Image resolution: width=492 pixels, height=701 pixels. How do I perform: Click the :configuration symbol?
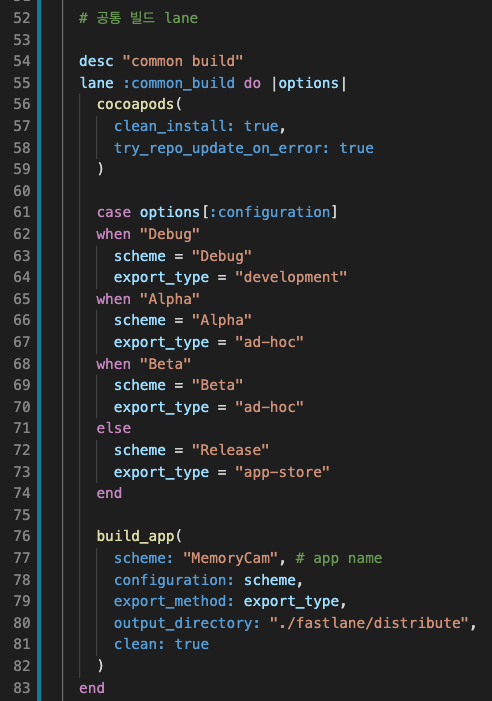[270, 212]
